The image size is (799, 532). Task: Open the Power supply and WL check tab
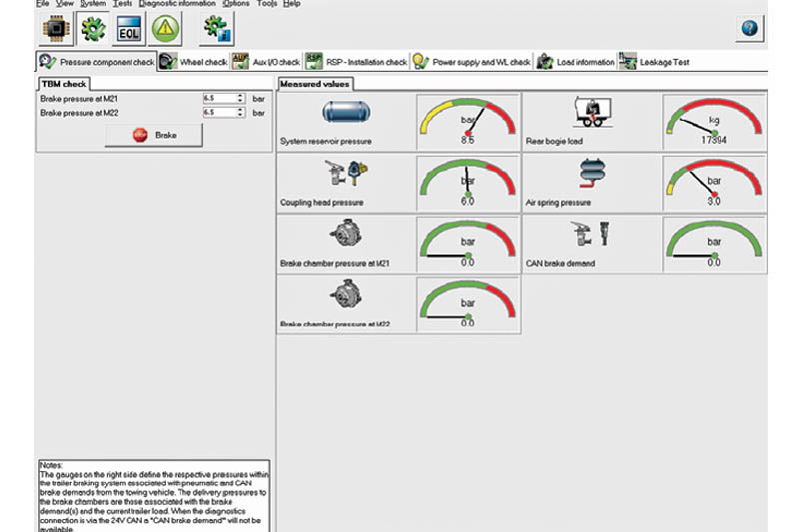471,62
